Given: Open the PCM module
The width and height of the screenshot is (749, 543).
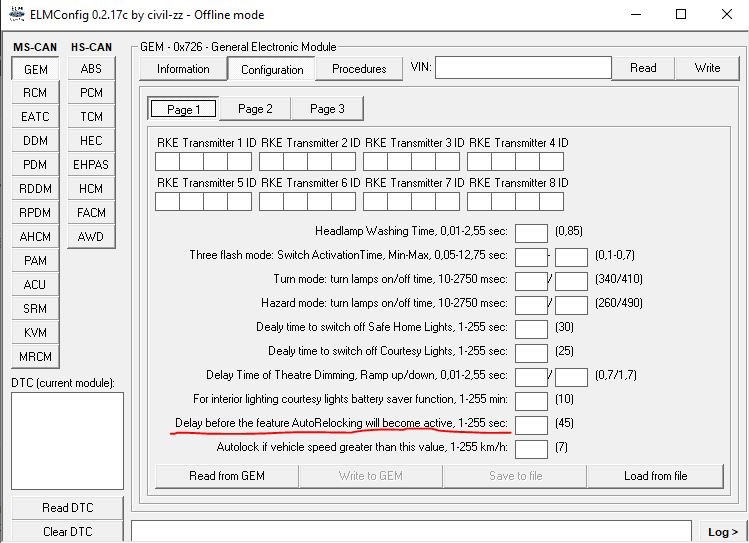Looking at the screenshot, I should pos(91,93).
